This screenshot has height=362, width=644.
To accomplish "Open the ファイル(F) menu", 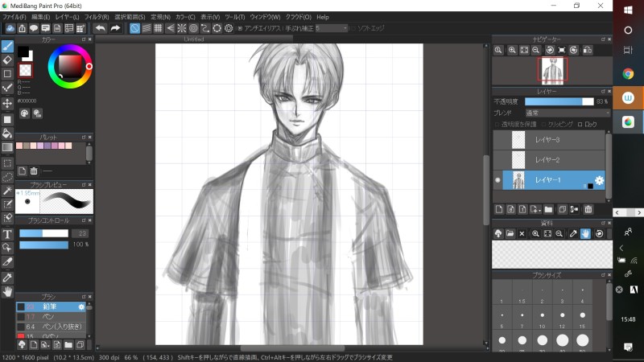I will click(14, 17).
